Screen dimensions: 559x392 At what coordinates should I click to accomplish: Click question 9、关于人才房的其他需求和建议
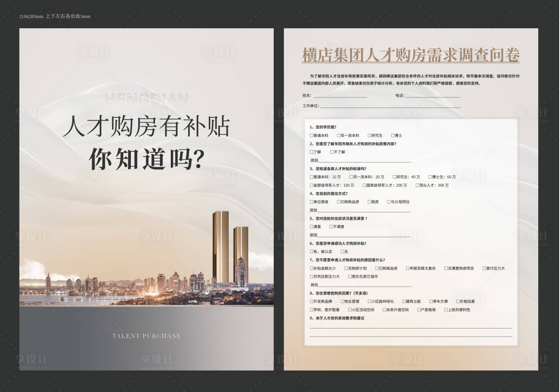pyautogui.click(x=337, y=318)
